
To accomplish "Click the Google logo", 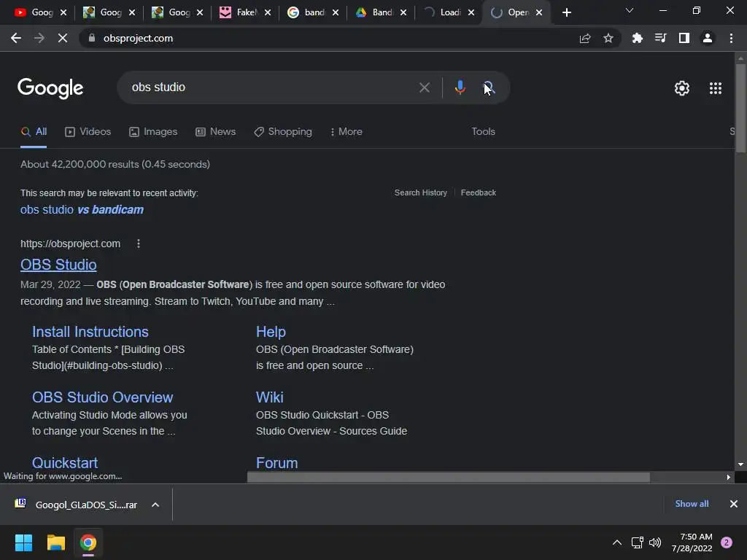I will click(x=50, y=88).
